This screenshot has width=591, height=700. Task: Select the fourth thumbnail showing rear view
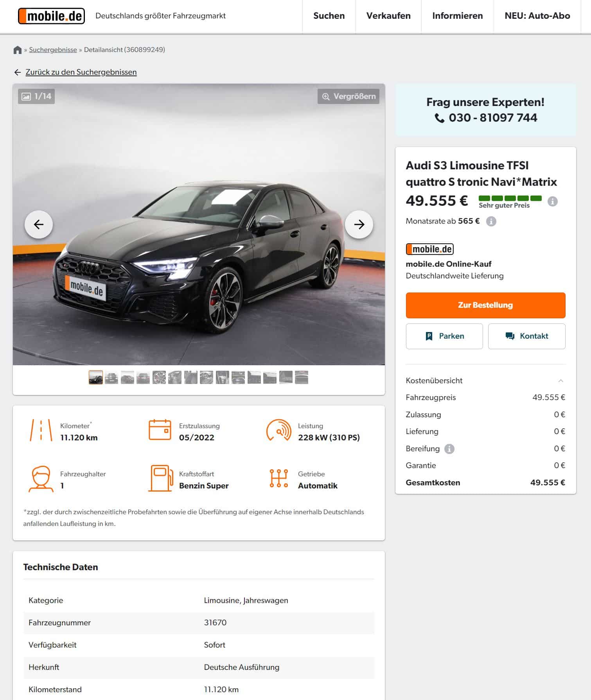(x=143, y=377)
